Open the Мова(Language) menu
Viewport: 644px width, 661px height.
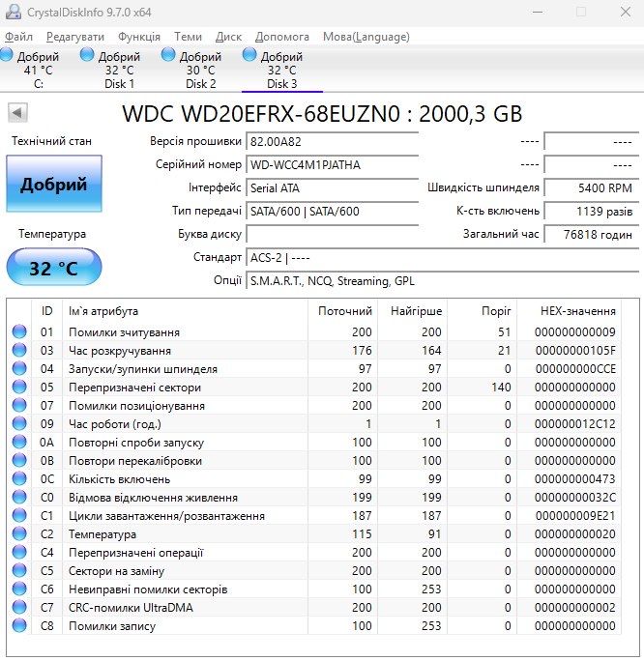(366, 37)
